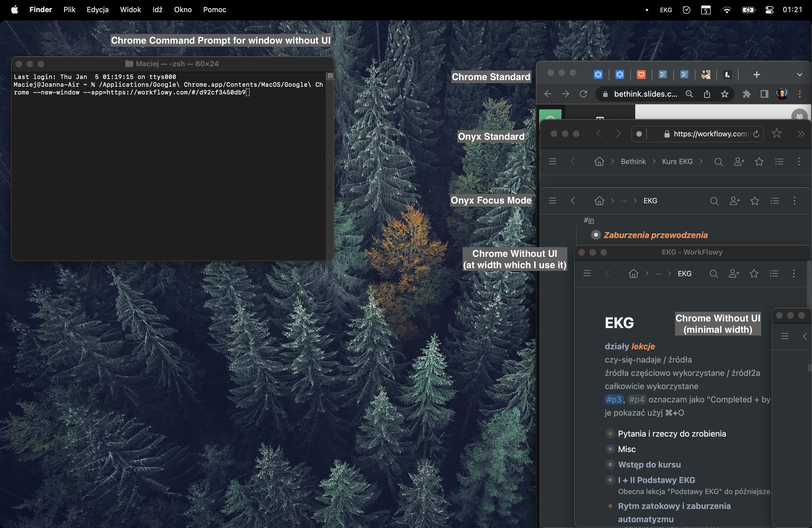Reload the bethink.slides page in Chrome

583,94
